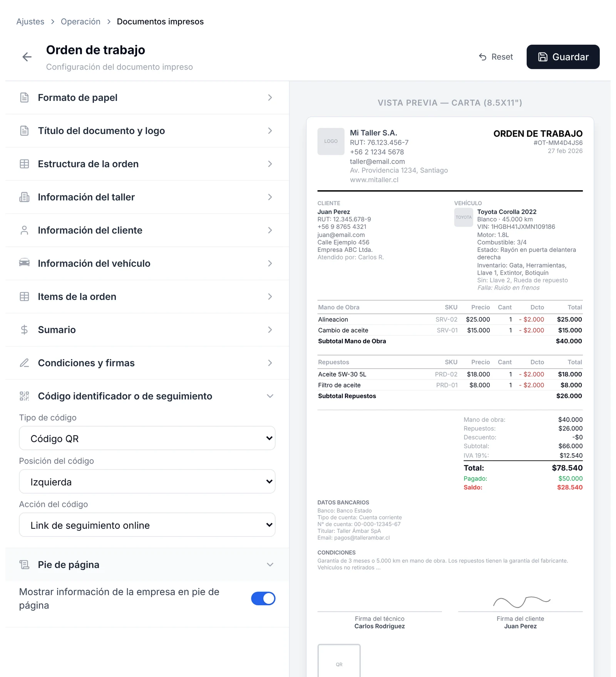The width and height of the screenshot is (616, 677).
Task: Go to Ajustes in the breadcrumb
Action: tap(30, 22)
